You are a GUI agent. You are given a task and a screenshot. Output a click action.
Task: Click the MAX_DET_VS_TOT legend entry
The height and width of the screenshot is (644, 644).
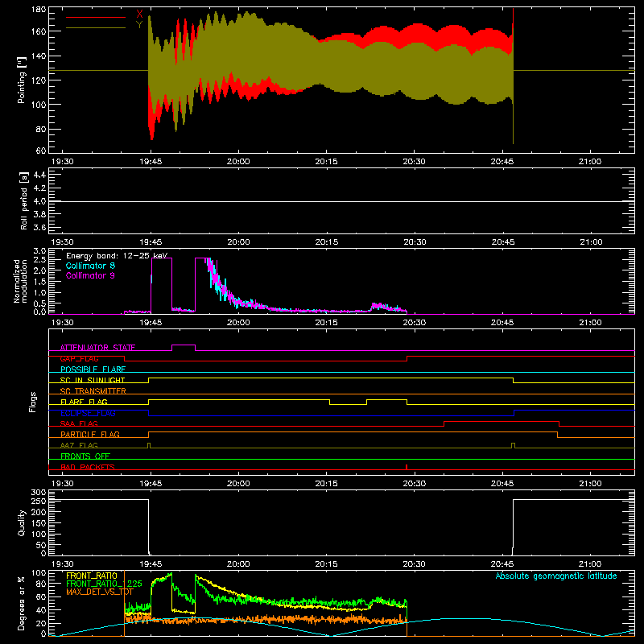tap(100, 592)
